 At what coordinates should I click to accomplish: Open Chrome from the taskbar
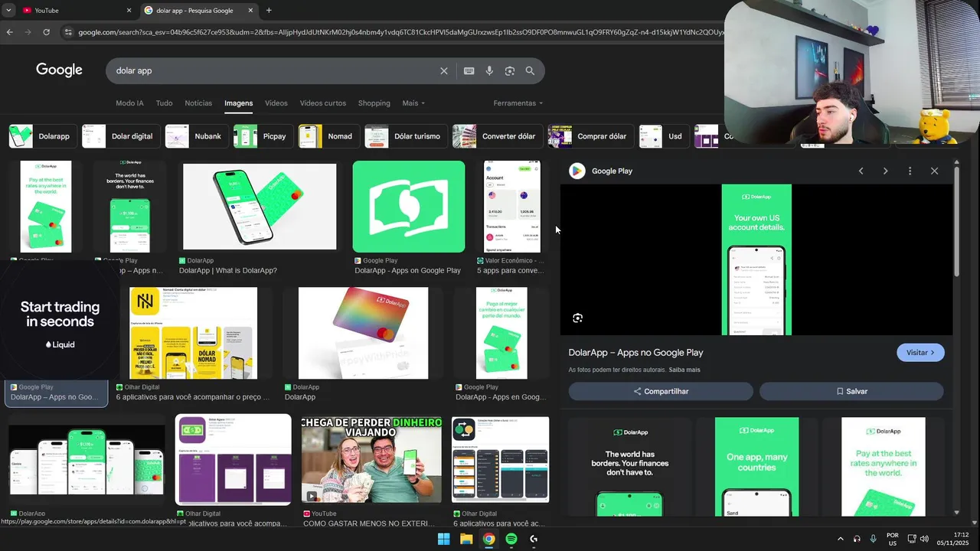pyautogui.click(x=488, y=539)
